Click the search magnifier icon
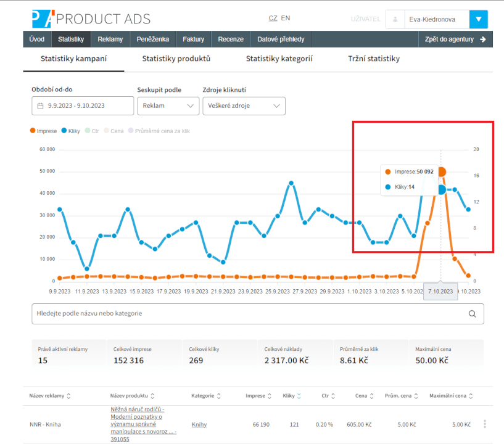504x444 pixels. pos(472,313)
